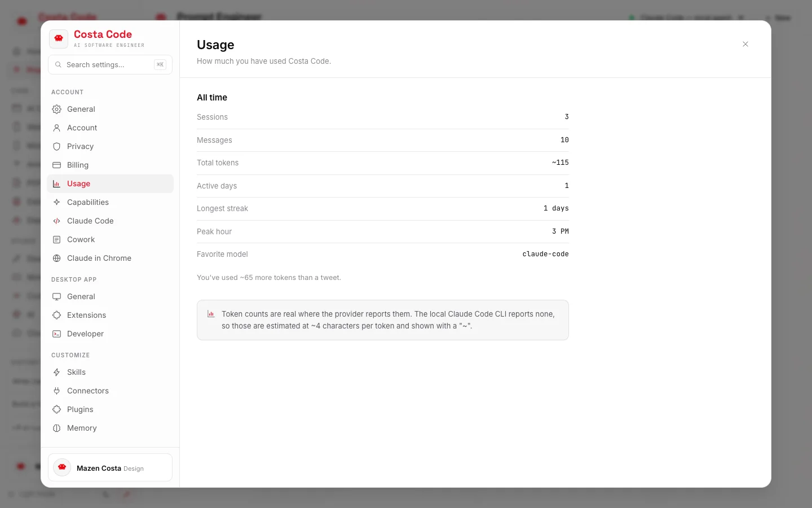Click the Desktop App General monitor icon

56,297
